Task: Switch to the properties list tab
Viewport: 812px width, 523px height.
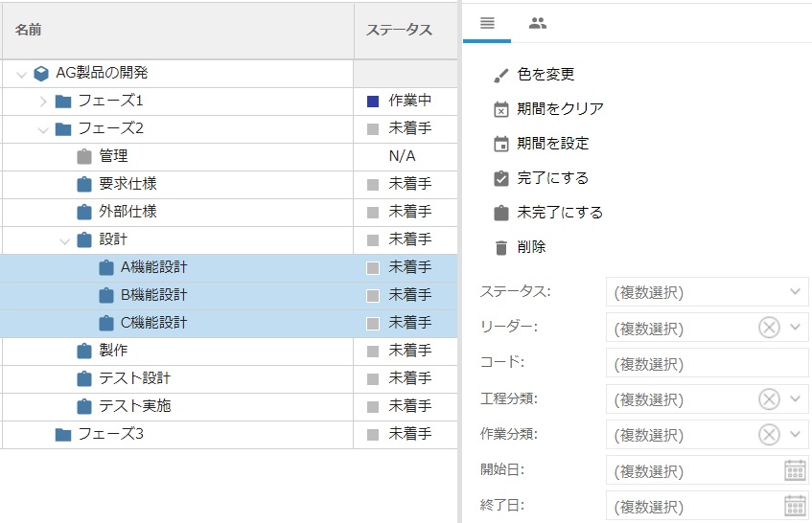Action: (x=487, y=23)
